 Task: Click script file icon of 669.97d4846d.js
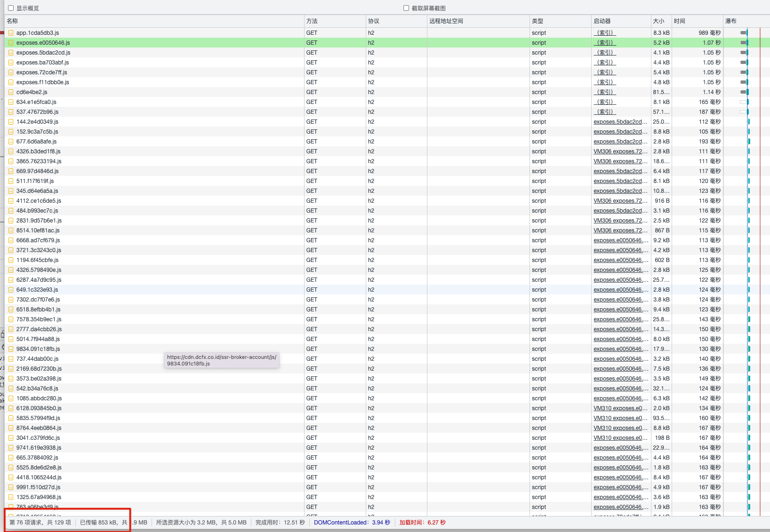tap(11, 171)
